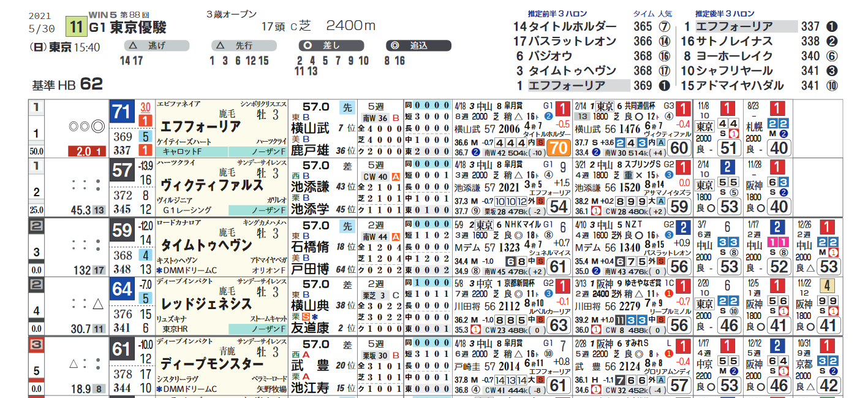Click the 先行 running-style legend badge
Image resolution: width=868 pixels, height=398 pixels.
pyautogui.click(x=244, y=45)
